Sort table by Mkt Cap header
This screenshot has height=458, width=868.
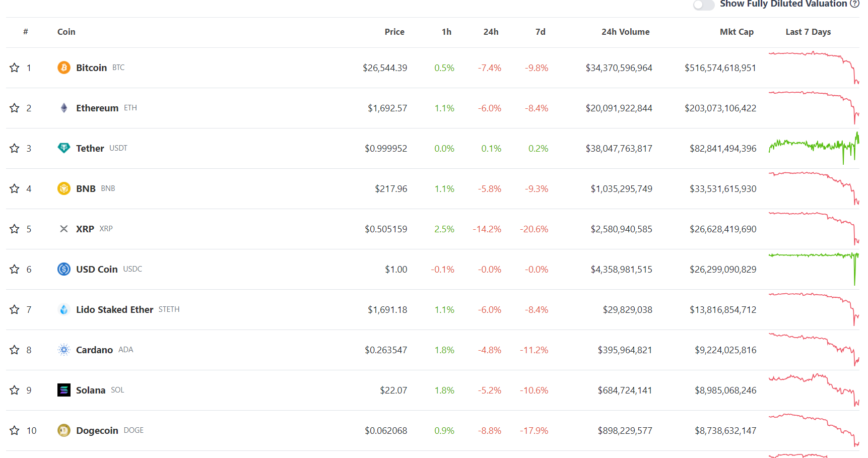(737, 32)
